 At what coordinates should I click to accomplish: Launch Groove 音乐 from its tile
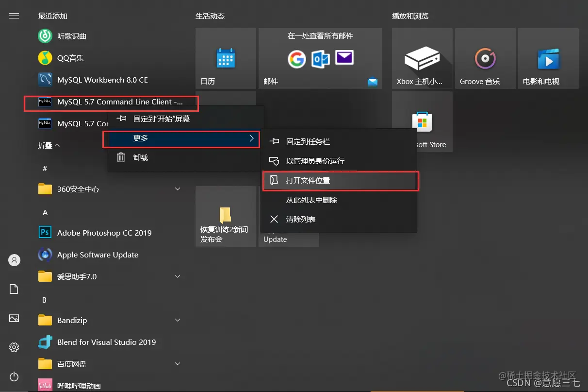[485, 58]
